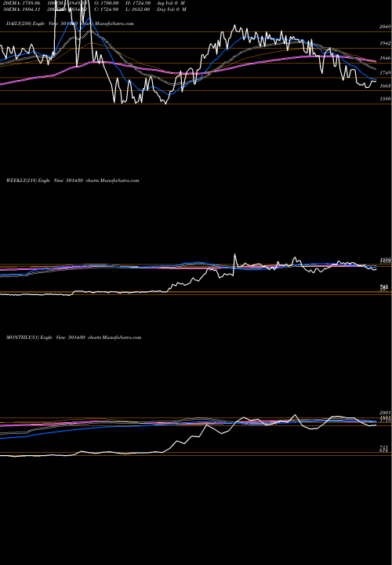The image size is (392, 565).
Task: Click the DAILY(250) chart title
Action: 70,24
